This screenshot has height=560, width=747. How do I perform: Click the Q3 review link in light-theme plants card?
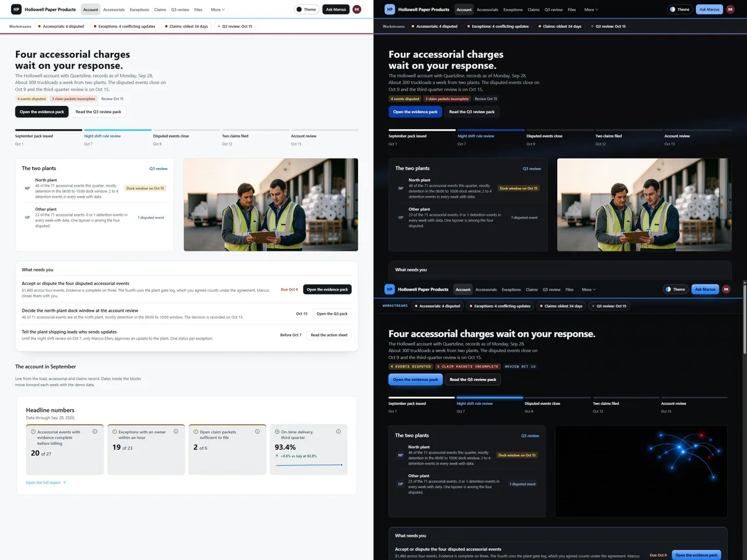click(x=158, y=169)
